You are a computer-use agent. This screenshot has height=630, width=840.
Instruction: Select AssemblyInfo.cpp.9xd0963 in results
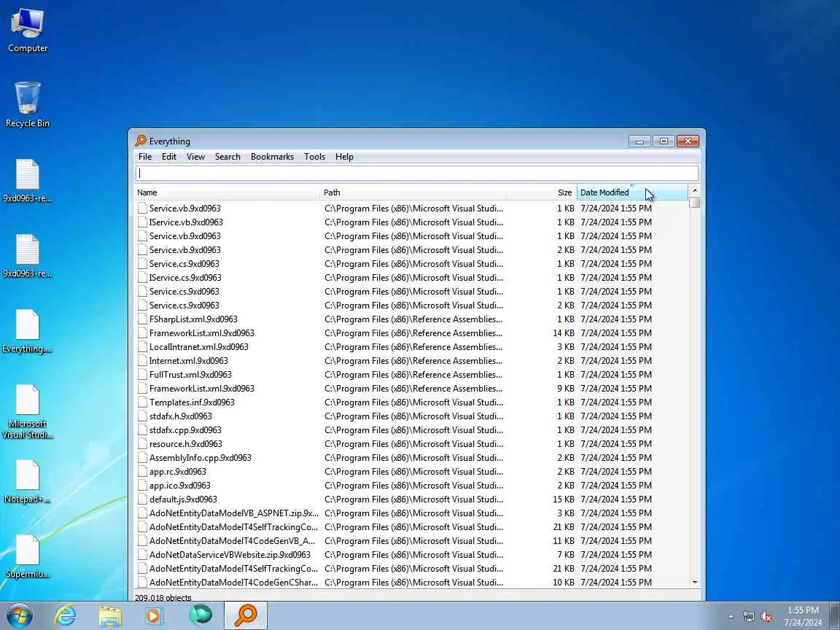click(x=200, y=457)
